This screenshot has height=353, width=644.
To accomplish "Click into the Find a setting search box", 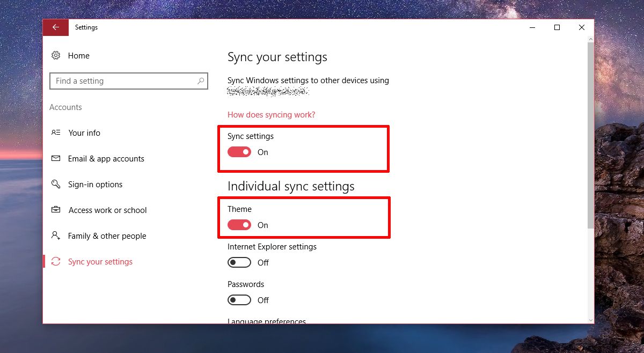I will click(x=128, y=81).
